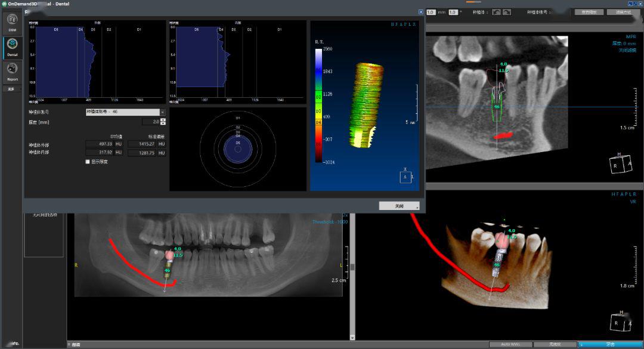Decrease thickness value with down stepper
644x349 pixels.
tap(163, 123)
